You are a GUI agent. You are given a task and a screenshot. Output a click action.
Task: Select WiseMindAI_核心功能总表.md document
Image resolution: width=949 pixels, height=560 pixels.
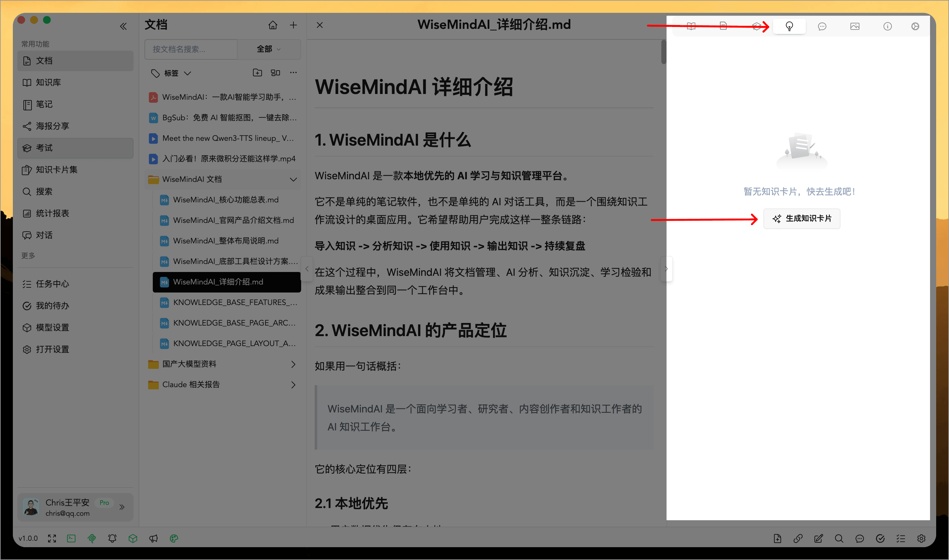pos(226,200)
